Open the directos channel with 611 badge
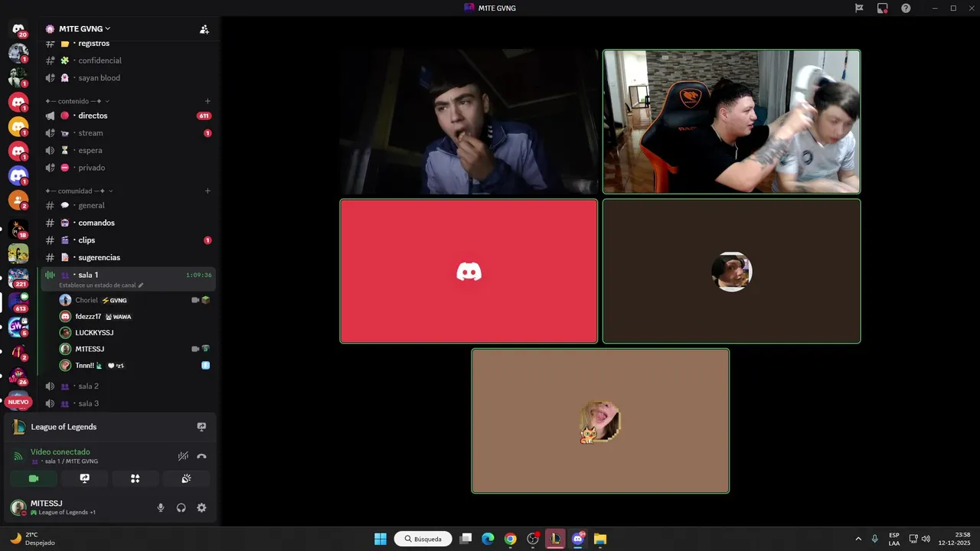Image resolution: width=980 pixels, height=551 pixels. tap(128, 116)
